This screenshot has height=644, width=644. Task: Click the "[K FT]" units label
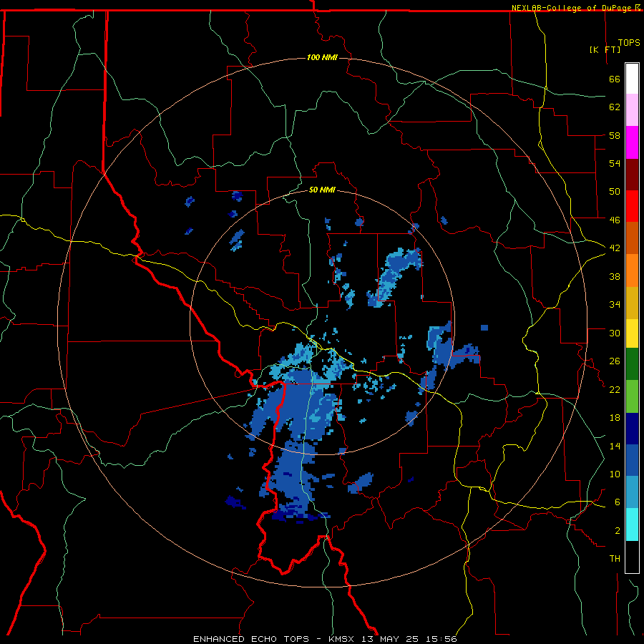pyautogui.click(x=605, y=49)
